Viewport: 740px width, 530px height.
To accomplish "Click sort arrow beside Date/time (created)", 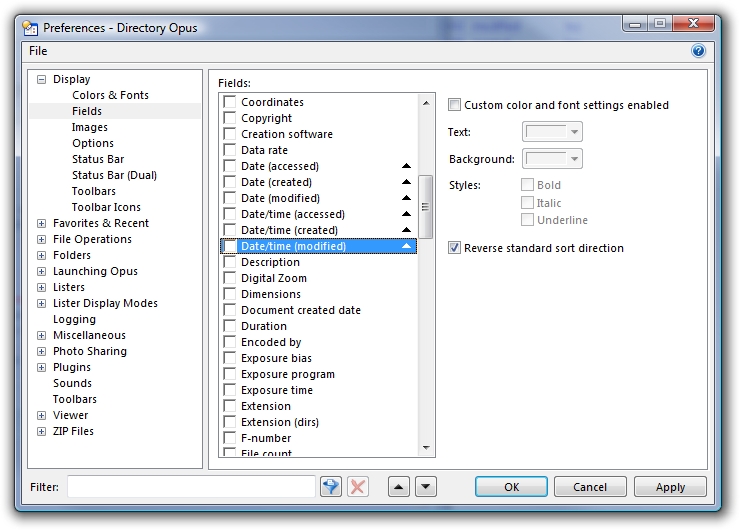I will [406, 230].
